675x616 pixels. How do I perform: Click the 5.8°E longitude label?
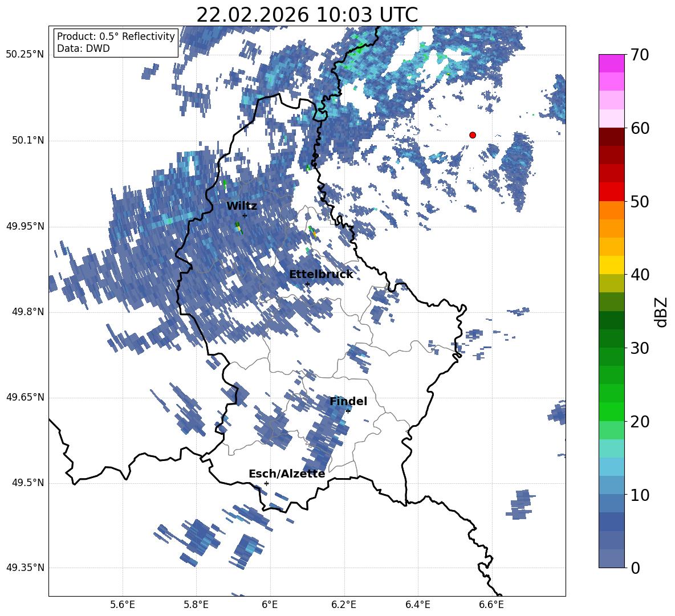pos(196,605)
